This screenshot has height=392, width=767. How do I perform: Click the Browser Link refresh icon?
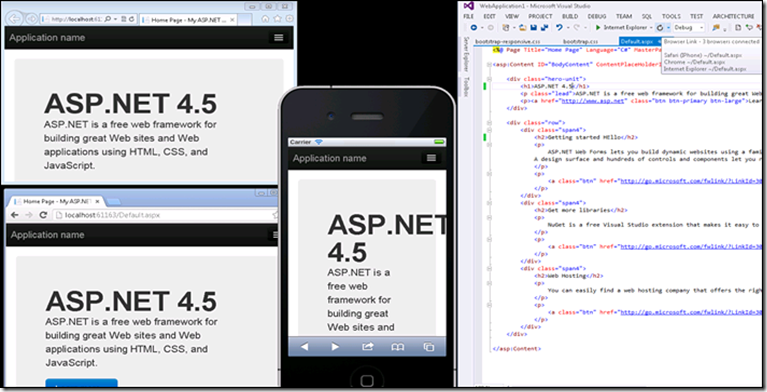coord(660,28)
